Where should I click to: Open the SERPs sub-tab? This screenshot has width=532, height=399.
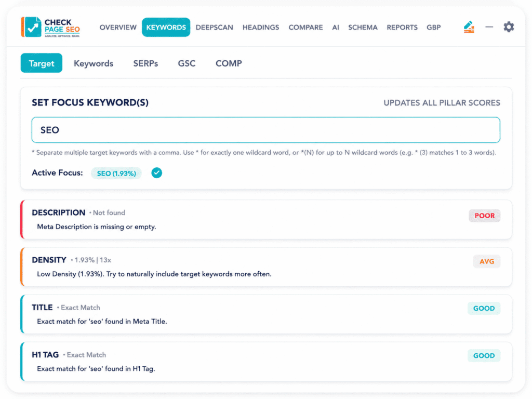(x=145, y=63)
